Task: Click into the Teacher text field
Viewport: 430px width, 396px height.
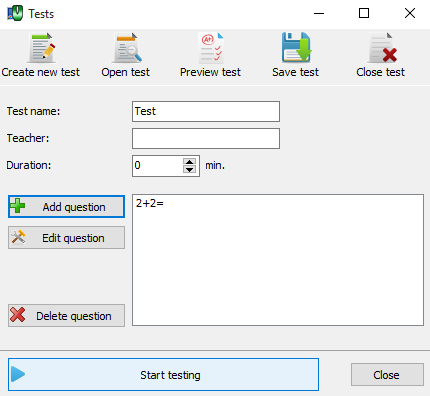Action: pyautogui.click(x=206, y=138)
